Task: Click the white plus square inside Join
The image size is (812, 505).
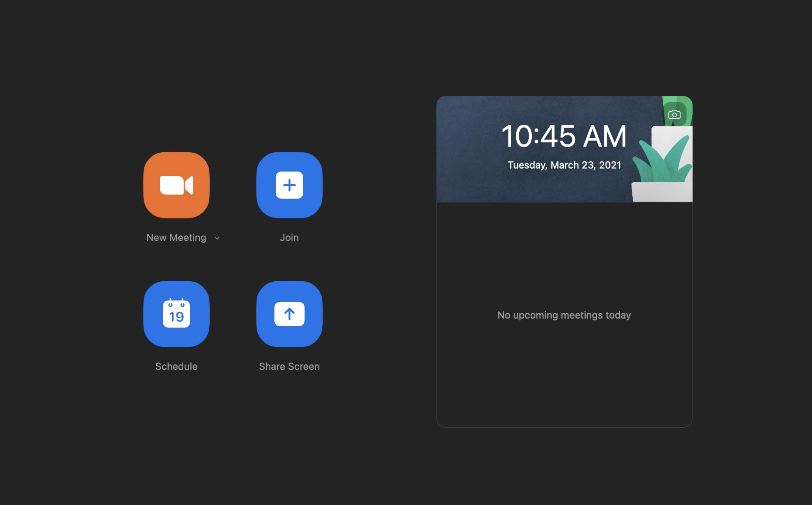Action: (289, 185)
